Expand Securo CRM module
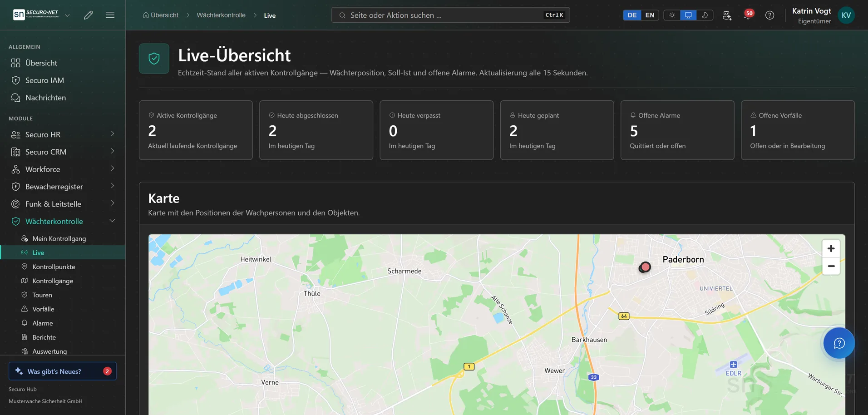 [63, 152]
